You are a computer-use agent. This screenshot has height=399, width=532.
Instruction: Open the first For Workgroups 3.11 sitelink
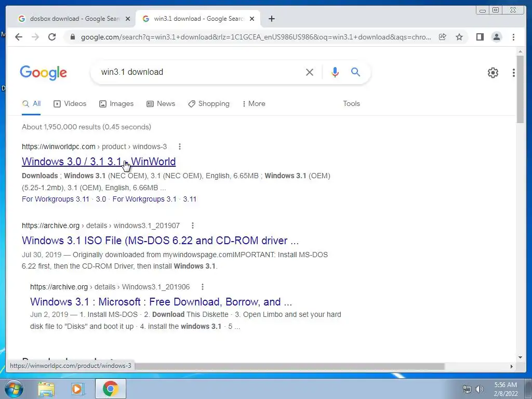[55, 199]
